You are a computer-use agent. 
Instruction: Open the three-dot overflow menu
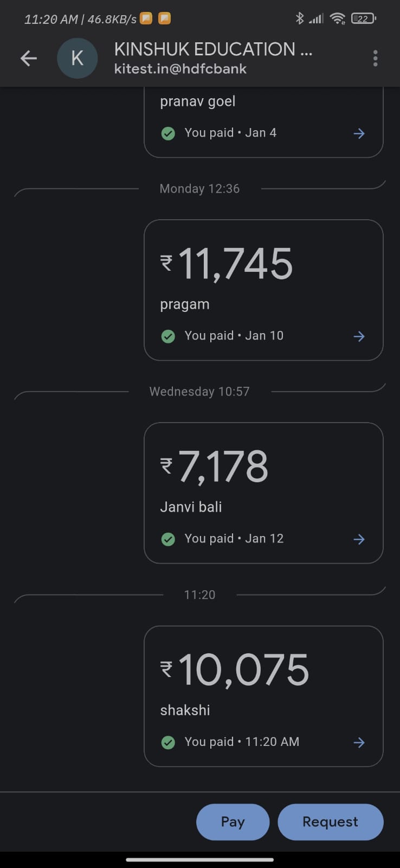click(375, 58)
